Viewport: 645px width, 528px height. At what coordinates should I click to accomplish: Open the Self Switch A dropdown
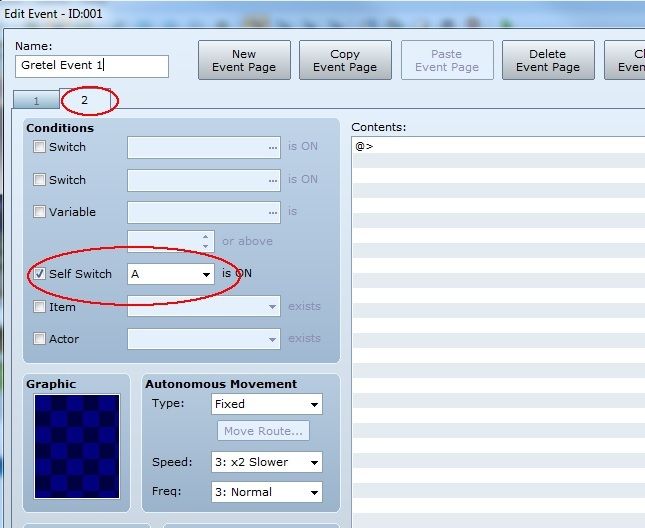point(171,274)
